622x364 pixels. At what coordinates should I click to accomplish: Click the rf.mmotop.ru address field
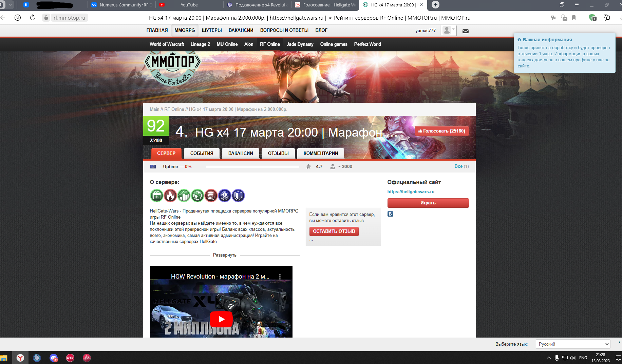point(69,18)
